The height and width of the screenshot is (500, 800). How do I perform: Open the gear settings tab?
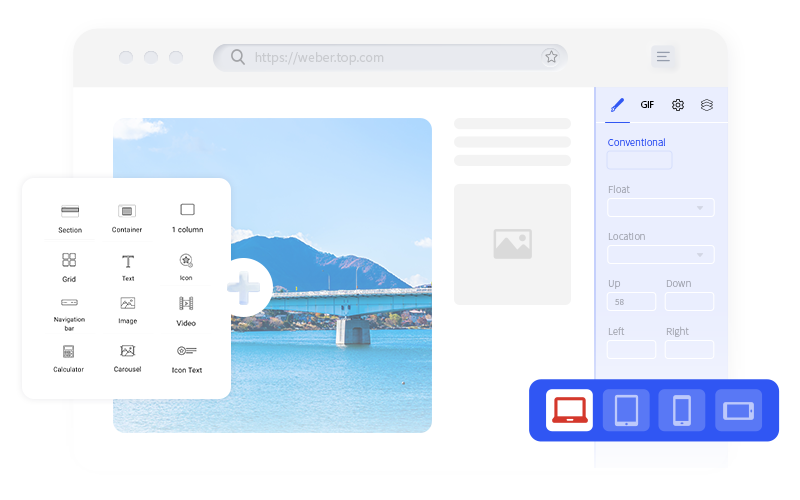click(x=678, y=105)
